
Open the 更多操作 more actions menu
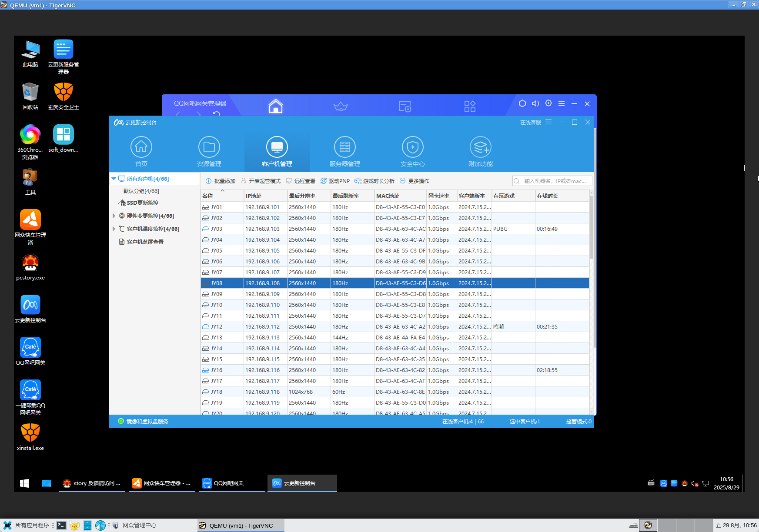click(x=415, y=181)
